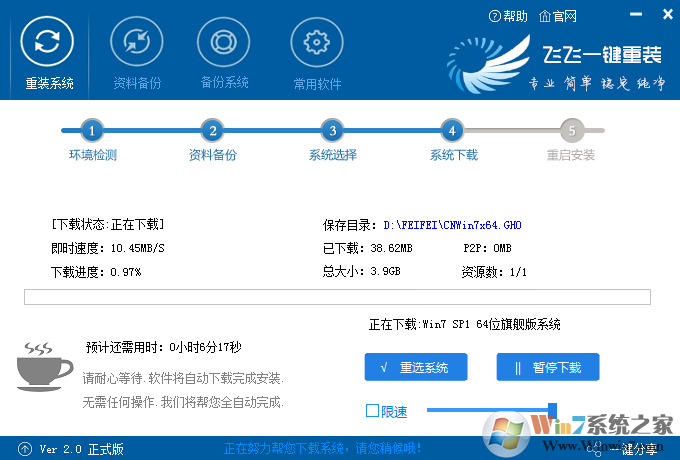The image size is (680, 460).
Task: Click the 系统下载 step label
Action: (454, 155)
